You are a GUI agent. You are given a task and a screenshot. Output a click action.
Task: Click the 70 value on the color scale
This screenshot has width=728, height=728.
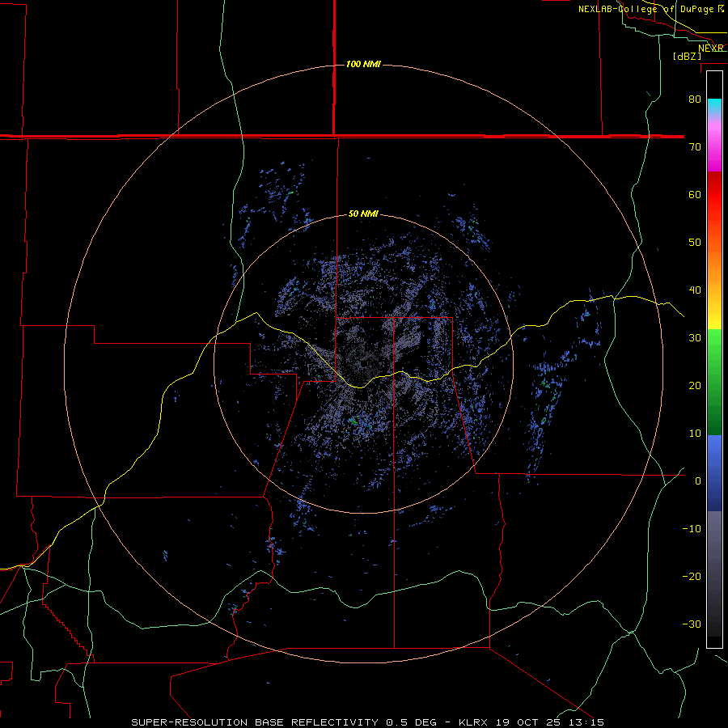[x=695, y=147]
